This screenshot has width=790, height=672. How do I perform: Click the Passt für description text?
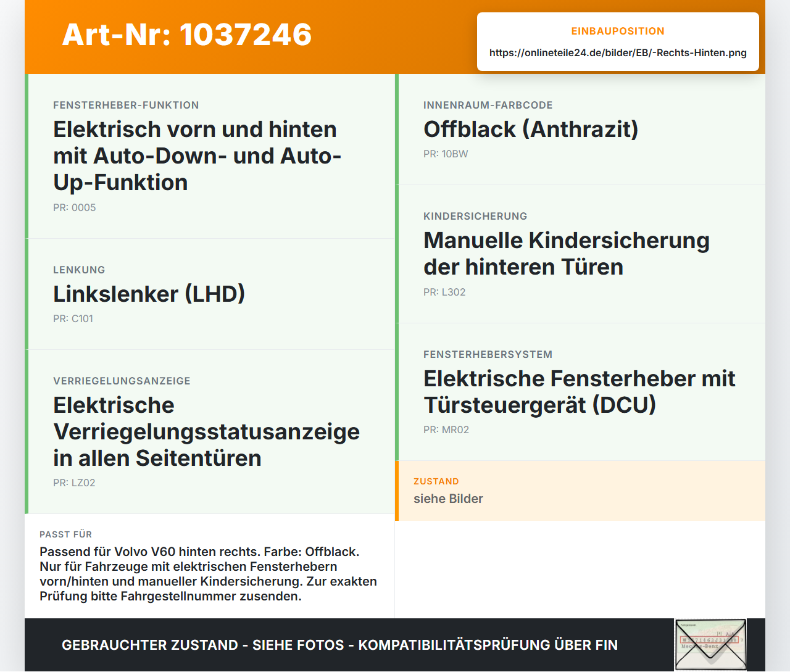208,574
